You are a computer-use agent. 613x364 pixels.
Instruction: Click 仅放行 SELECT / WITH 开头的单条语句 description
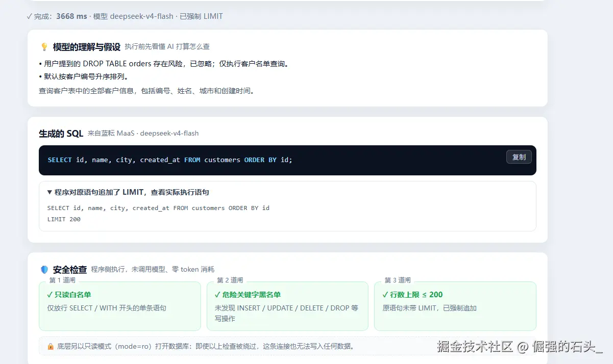(107, 308)
